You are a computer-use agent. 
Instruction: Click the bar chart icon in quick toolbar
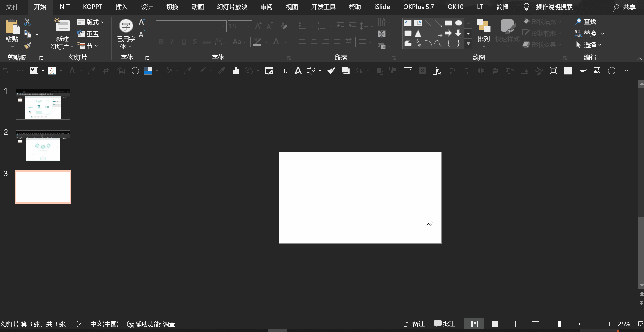click(x=236, y=71)
